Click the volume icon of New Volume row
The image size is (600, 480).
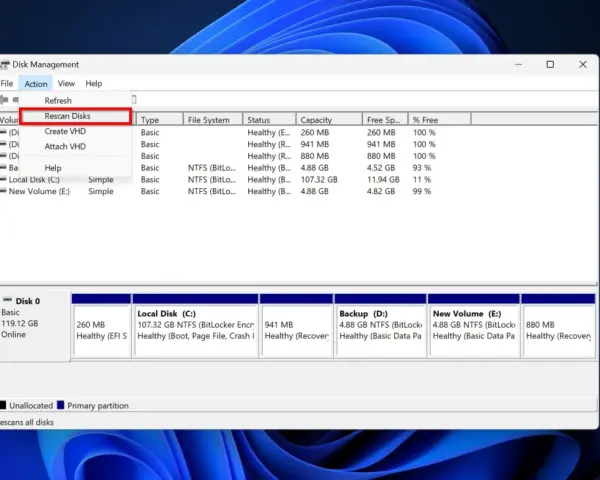(3, 191)
